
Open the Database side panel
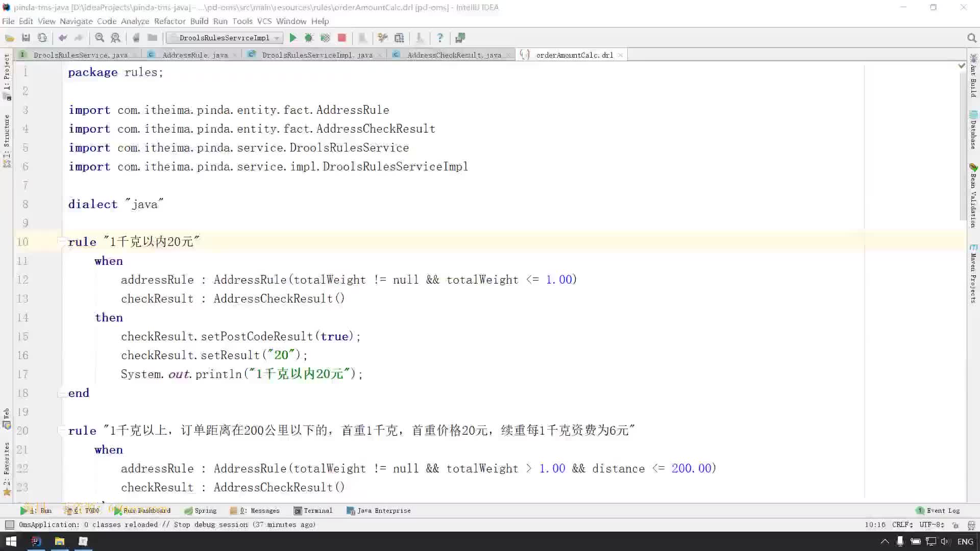[x=973, y=130]
